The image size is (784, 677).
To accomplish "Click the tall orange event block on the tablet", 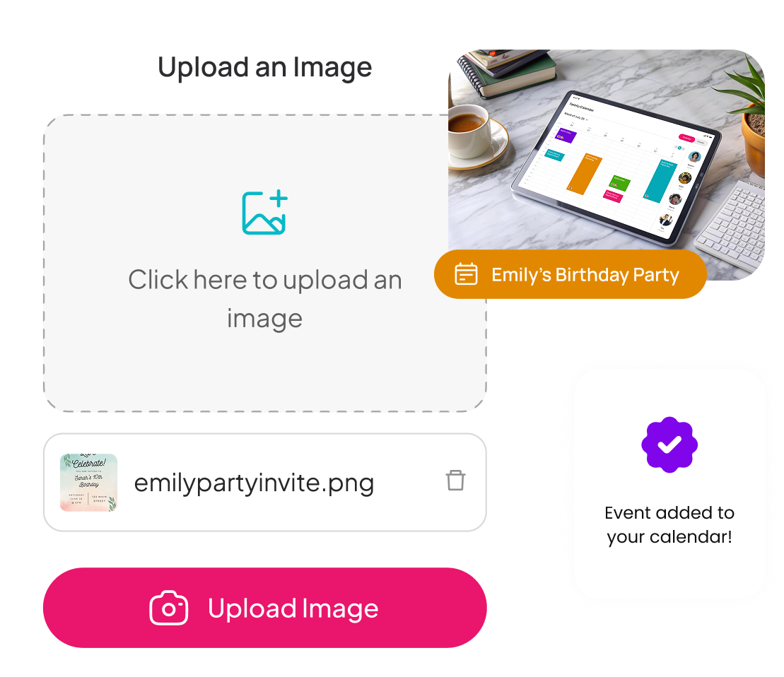I will [584, 174].
